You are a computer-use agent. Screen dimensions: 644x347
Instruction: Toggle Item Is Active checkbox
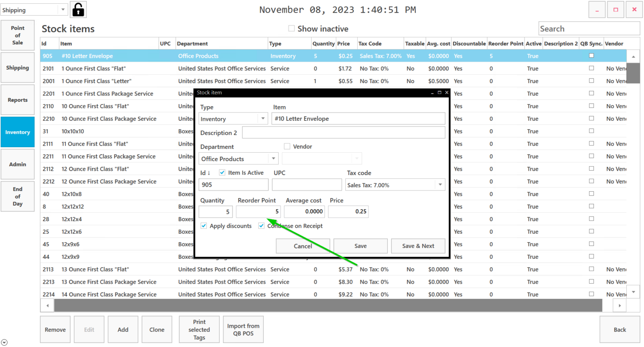(x=222, y=172)
